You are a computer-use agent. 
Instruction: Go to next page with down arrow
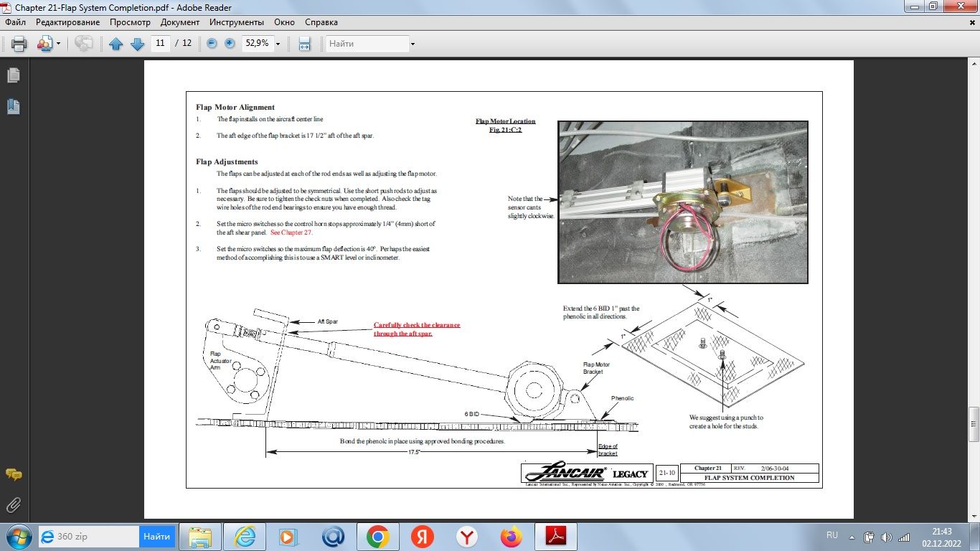coord(137,44)
